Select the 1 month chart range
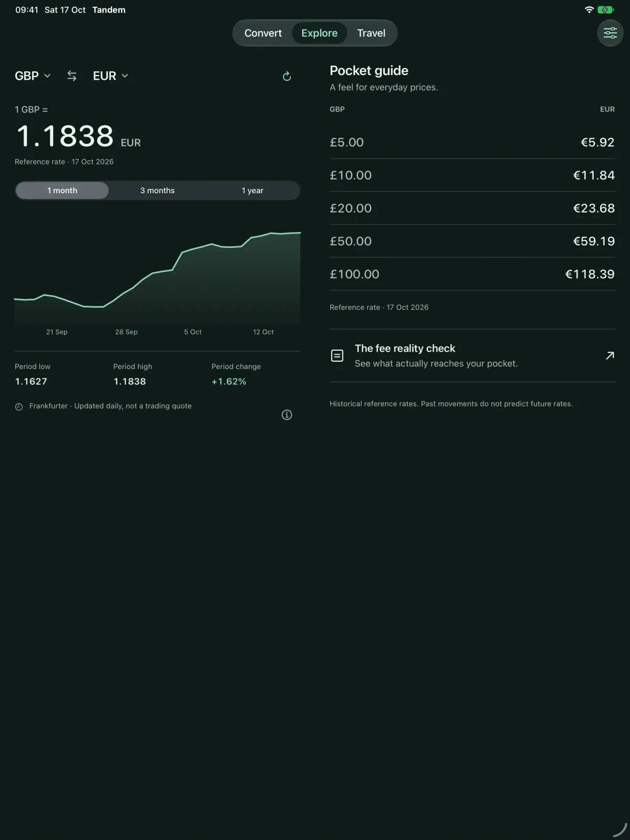Viewport: 630px width, 840px height. click(62, 191)
